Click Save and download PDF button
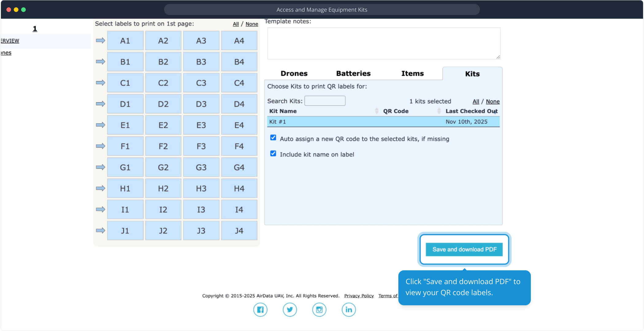 (464, 249)
